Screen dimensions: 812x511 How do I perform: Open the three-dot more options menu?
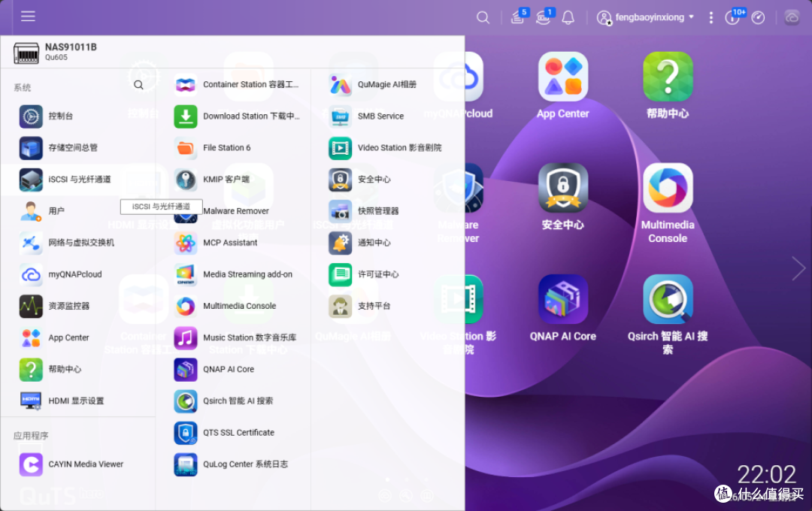click(711, 17)
